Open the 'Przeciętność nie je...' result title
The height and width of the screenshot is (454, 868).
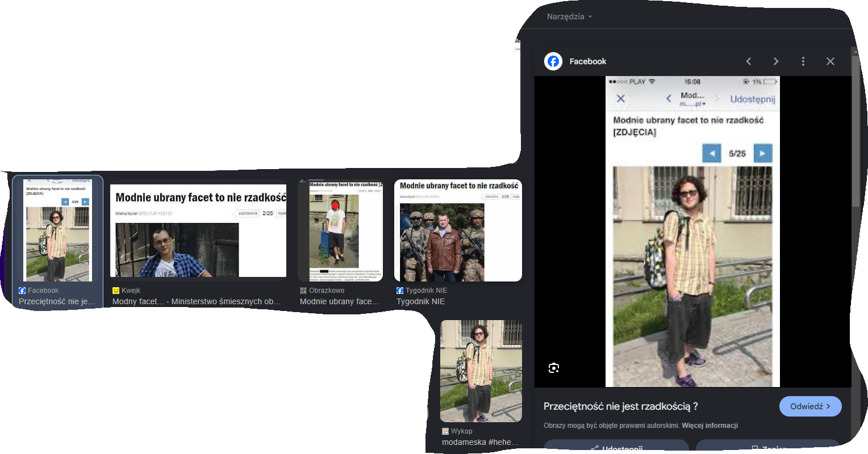[x=57, y=301]
